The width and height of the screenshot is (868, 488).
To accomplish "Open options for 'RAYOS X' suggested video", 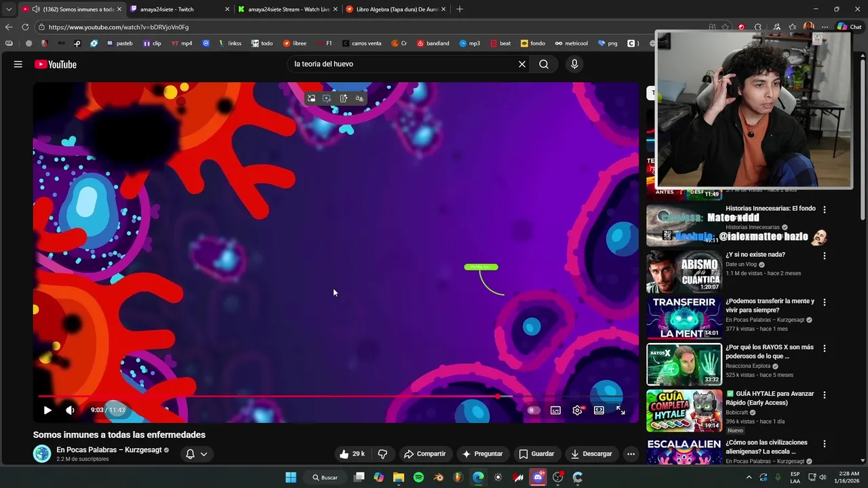I will click(x=825, y=348).
